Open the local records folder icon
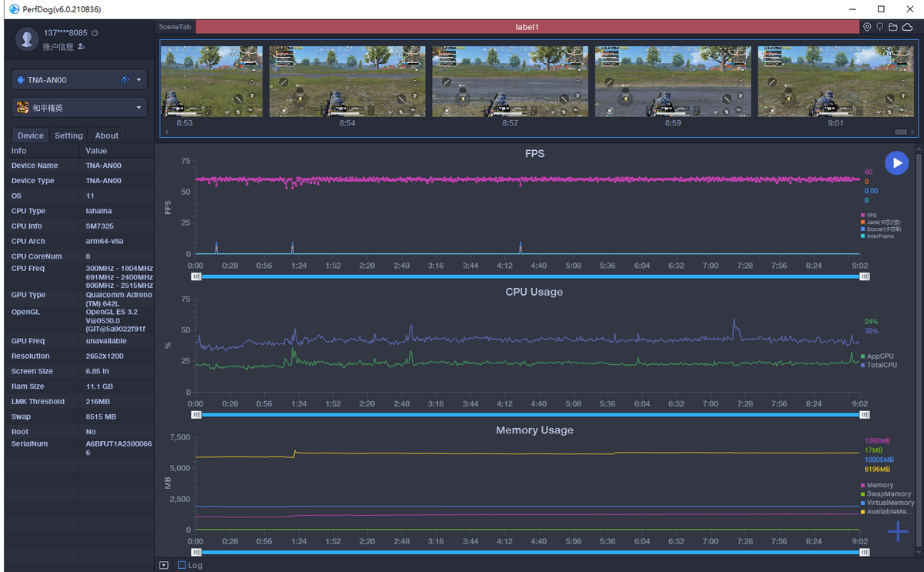Viewport: 924px width, 572px height. [x=893, y=27]
